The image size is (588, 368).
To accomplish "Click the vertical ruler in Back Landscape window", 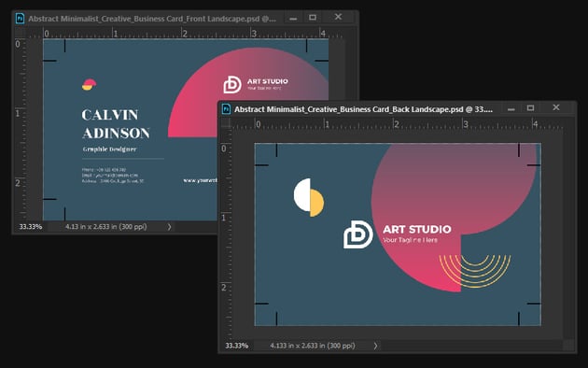I will pos(225,234).
